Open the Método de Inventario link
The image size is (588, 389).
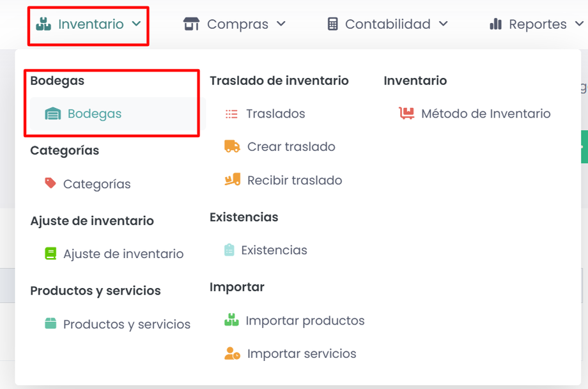coord(486,114)
